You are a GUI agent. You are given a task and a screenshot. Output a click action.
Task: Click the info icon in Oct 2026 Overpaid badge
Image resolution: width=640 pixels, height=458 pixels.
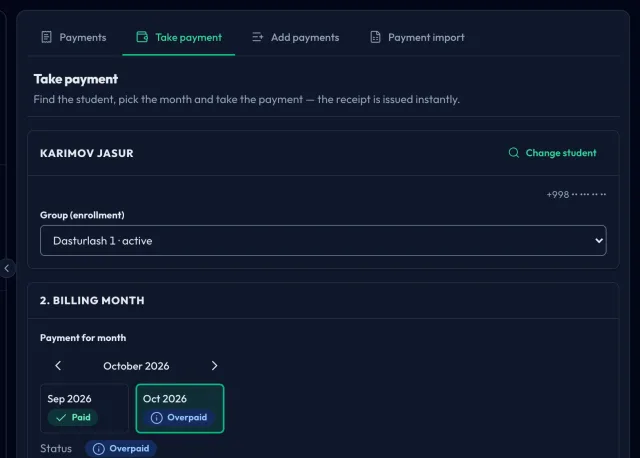point(157,418)
